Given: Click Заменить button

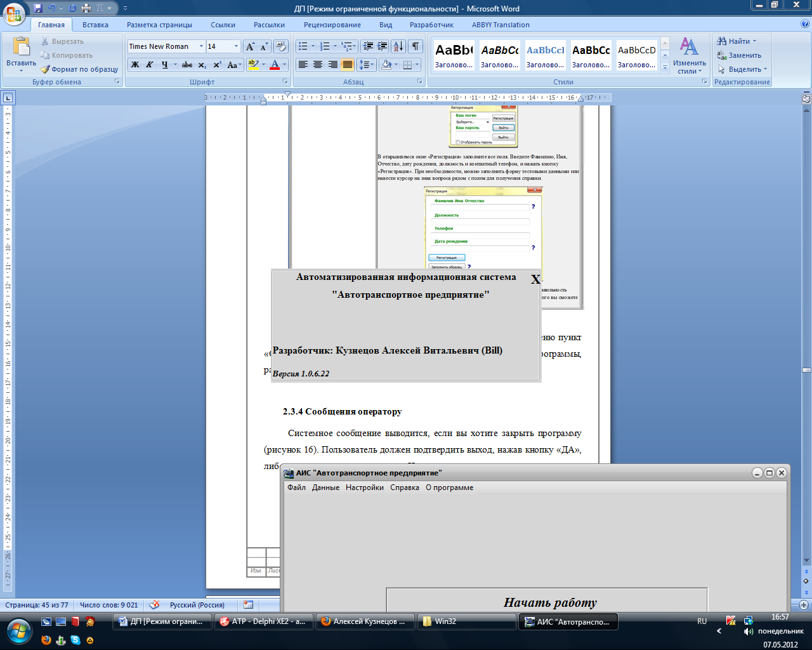Looking at the screenshot, I should click(739, 55).
